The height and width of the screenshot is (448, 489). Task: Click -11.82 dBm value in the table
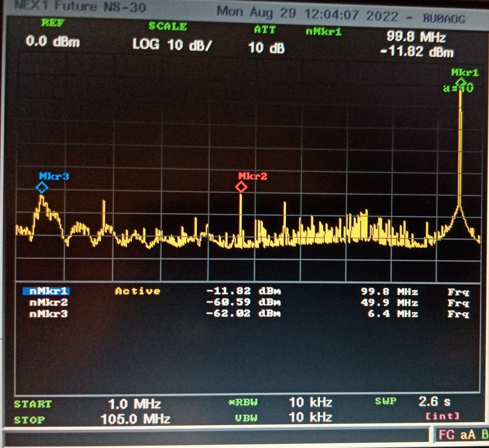(x=243, y=291)
